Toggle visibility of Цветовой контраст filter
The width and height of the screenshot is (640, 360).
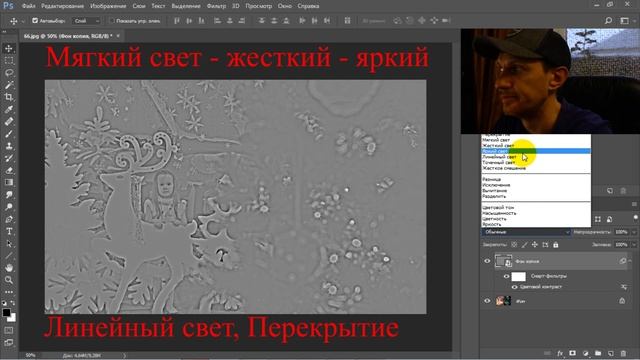[514, 287]
